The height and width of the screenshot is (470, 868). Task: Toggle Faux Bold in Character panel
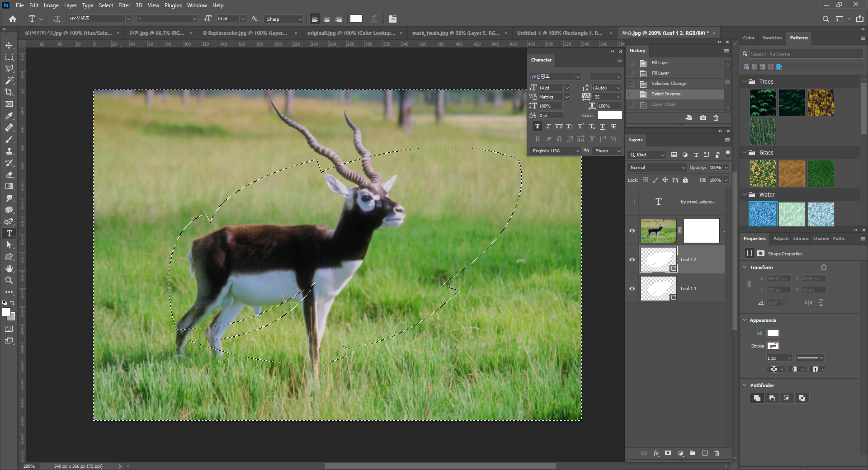coord(537,127)
